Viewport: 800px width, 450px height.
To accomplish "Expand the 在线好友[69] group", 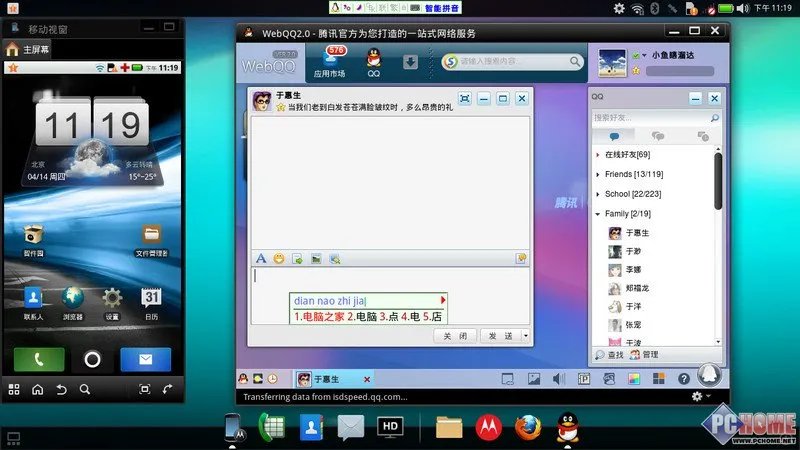I will click(x=627, y=155).
